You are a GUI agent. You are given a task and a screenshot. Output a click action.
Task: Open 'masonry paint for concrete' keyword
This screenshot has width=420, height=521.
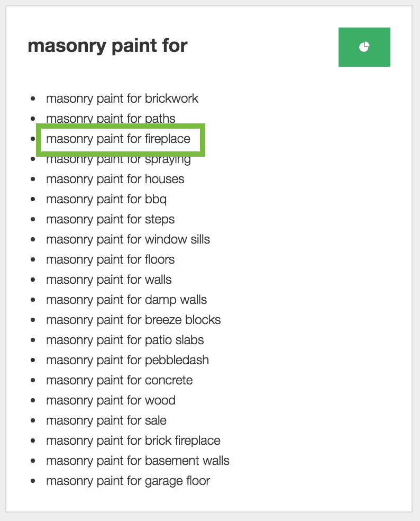pos(119,380)
